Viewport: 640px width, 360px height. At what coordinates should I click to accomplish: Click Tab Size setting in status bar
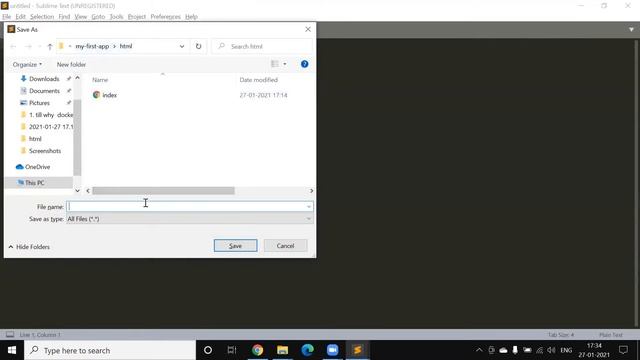561,335
